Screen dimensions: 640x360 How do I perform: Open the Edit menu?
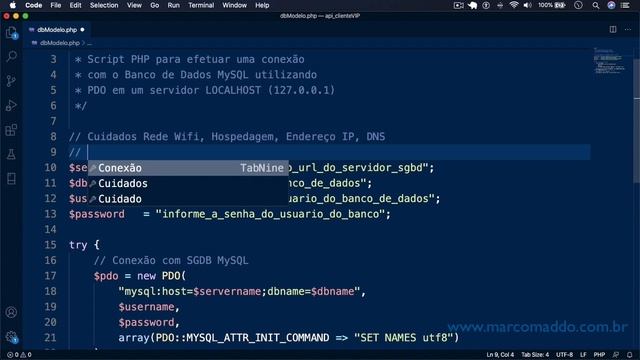pos(75,5)
